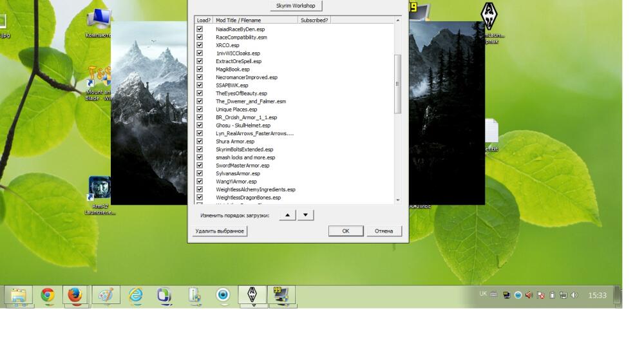This screenshot has width=644, height=362.
Task: Toggle SSAPBWK.esp checkbox
Action: 200,85
